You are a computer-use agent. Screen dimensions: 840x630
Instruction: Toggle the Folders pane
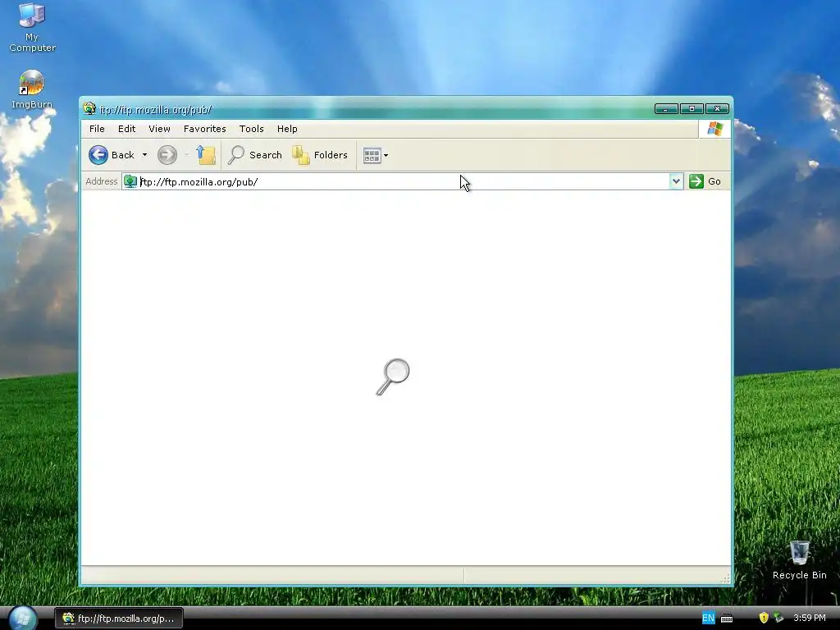pyautogui.click(x=321, y=155)
